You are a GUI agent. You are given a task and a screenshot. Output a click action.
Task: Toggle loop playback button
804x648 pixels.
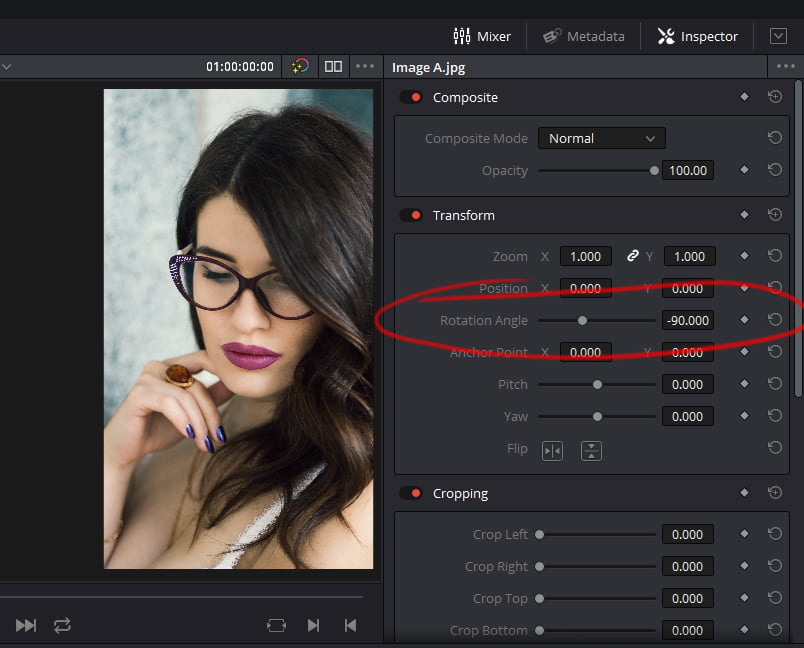pyautogui.click(x=63, y=625)
